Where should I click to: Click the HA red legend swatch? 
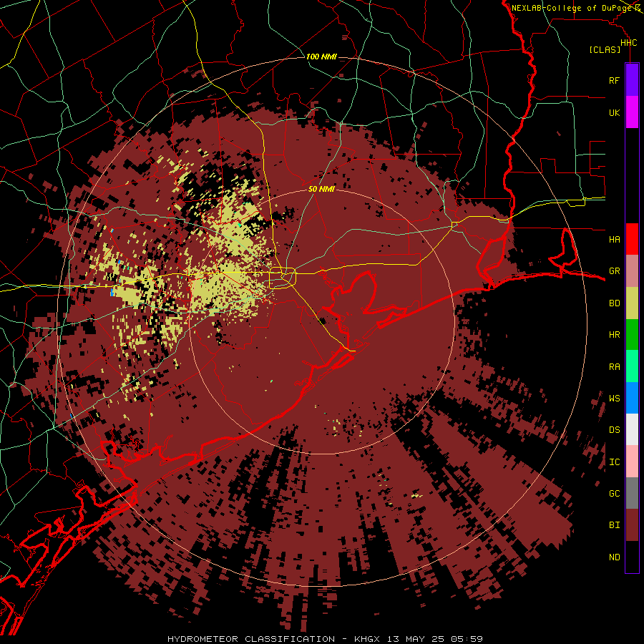[x=632, y=239]
